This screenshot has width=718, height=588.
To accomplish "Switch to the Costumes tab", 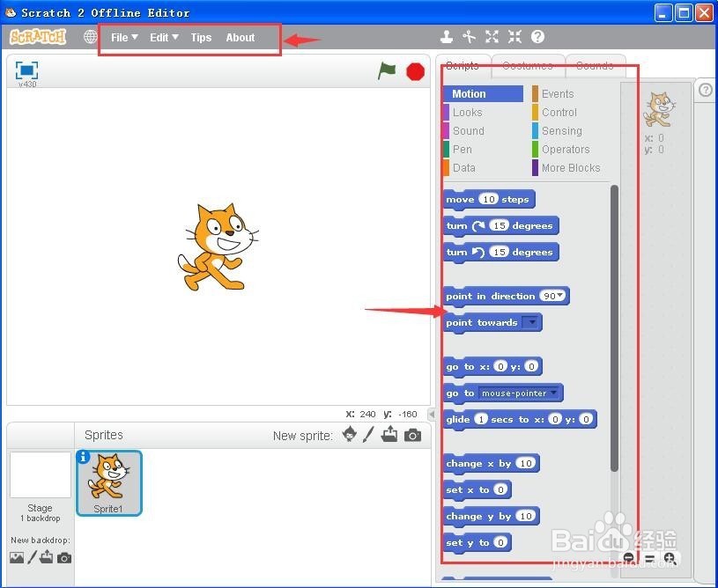I will 528,66.
